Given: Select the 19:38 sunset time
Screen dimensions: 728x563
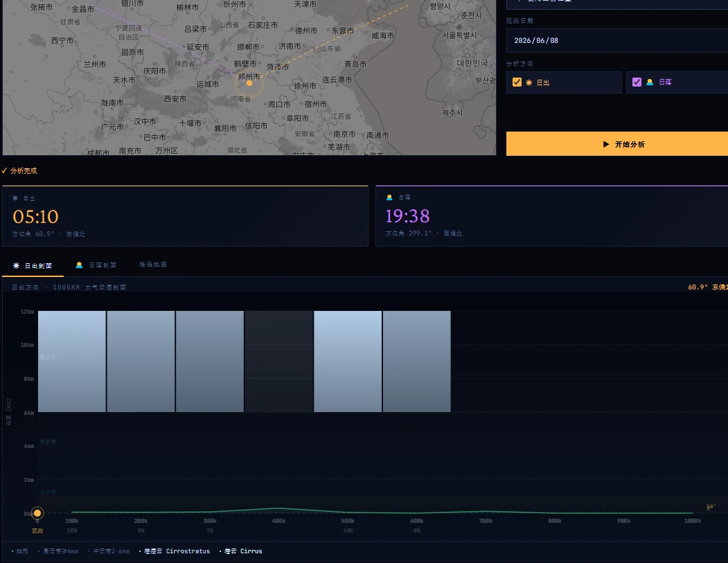Looking at the screenshot, I should click(x=408, y=216).
